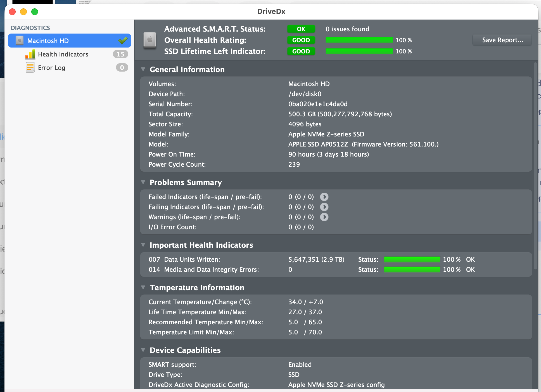Show details arrow for Failed Indicators
This screenshot has height=392, width=541.
pos(324,197)
